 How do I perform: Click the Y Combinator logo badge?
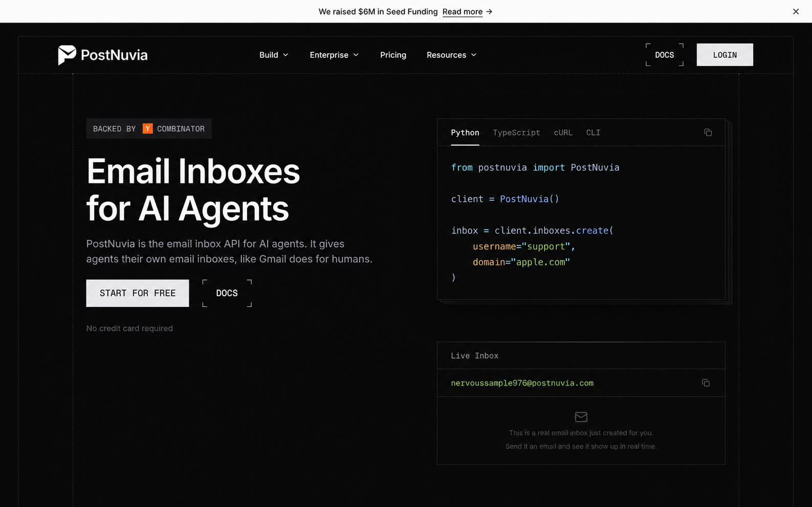[x=147, y=128]
